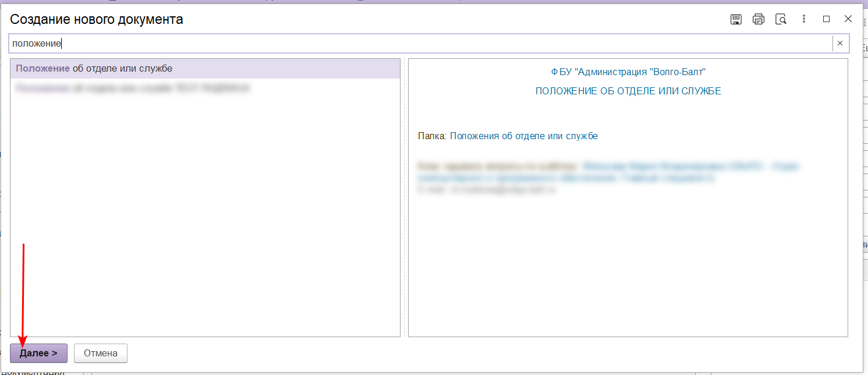Click the blurred e-mail line in preview
This screenshot has height=375, width=868.
486,190
